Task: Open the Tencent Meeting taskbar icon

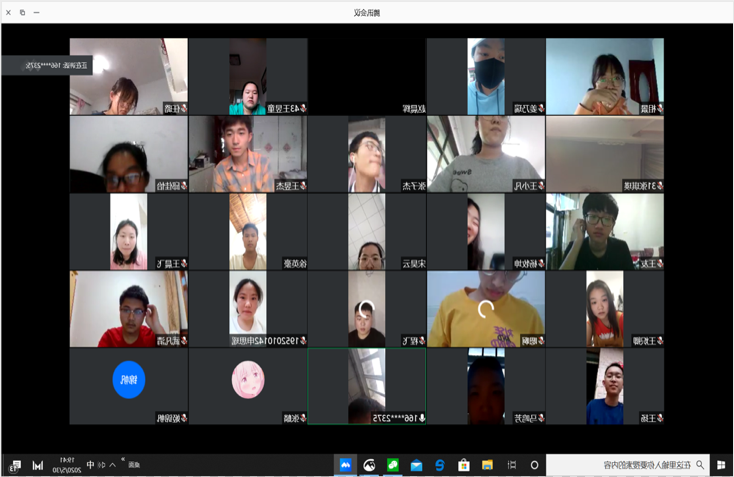Action: 345,465
